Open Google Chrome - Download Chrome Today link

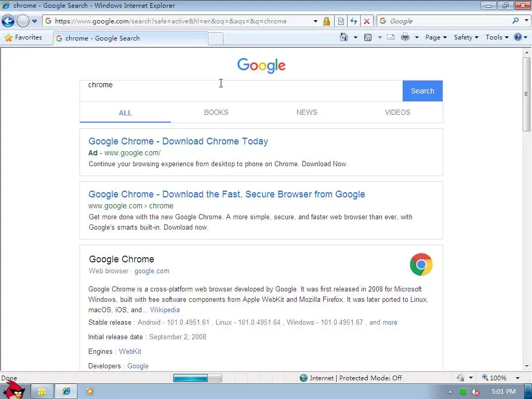(x=178, y=141)
